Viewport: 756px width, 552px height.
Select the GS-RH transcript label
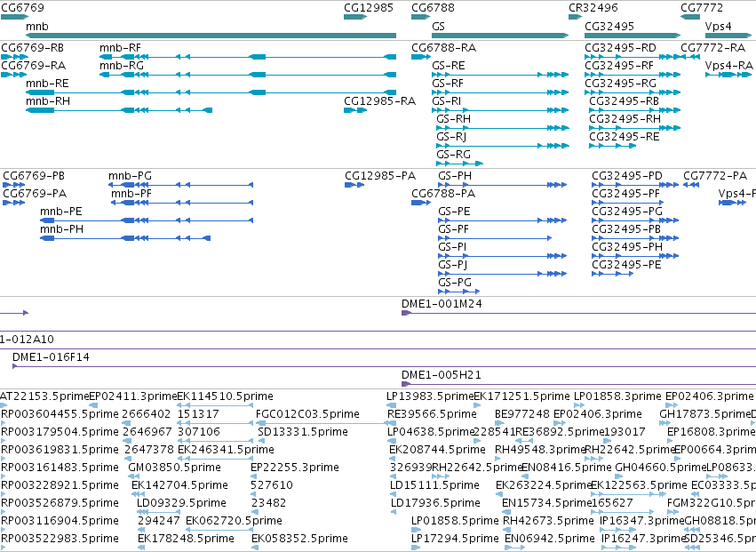tap(453, 119)
